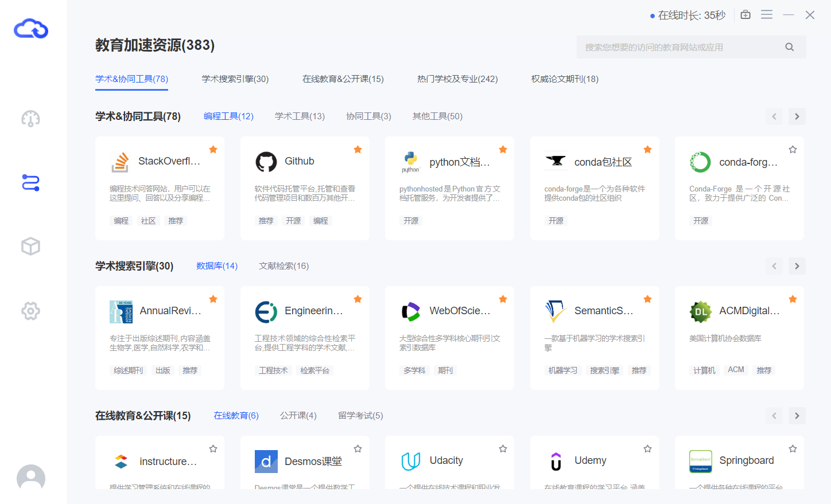Switch to 学术搜索引擎(30) tab
The image size is (831, 504).
[x=235, y=79]
